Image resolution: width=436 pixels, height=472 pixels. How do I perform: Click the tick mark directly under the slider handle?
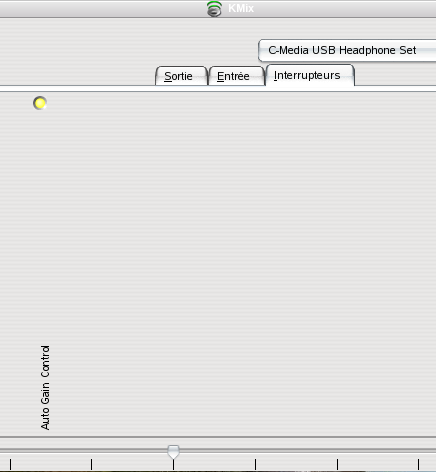pyautogui.click(x=173, y=464)
